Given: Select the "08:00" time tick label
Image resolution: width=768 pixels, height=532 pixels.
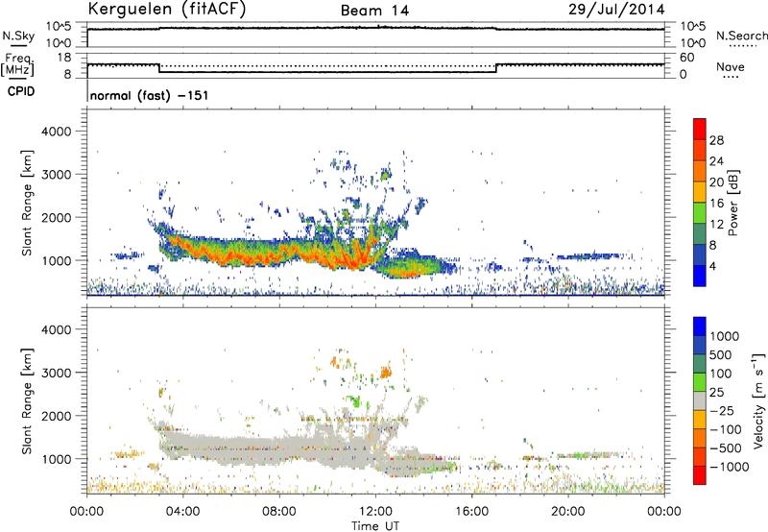Looking at the screenshot, I should point(279,512).
